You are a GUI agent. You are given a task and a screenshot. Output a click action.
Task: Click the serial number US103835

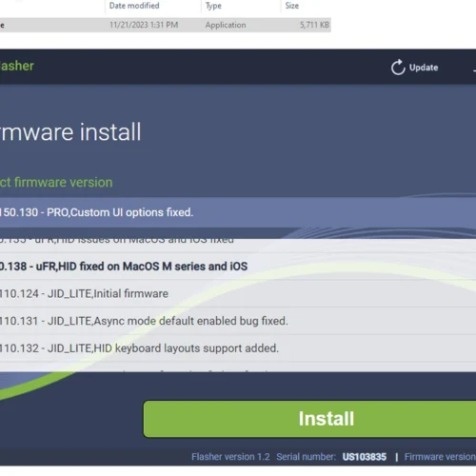point(365,457)
